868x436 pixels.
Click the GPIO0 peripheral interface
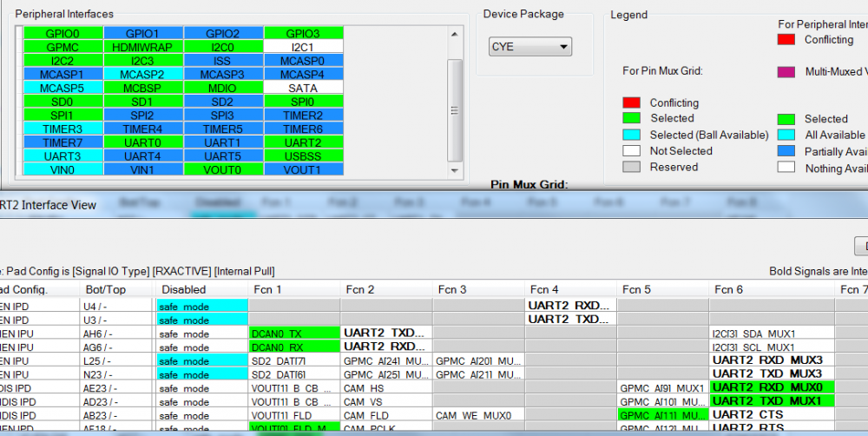[62, 33]
